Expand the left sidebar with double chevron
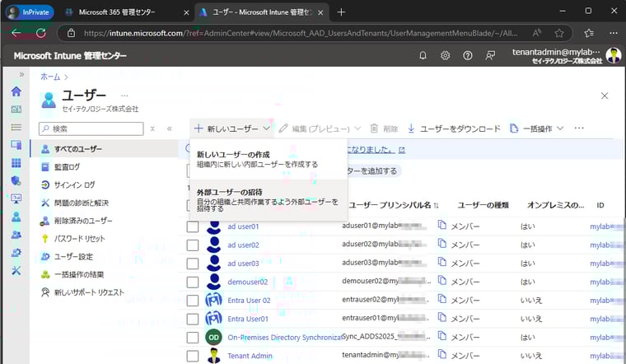 [x=21, y=74]
